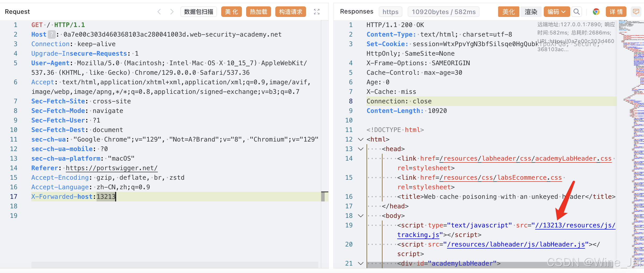Click the Age: 0 response header
This screenshot has height=273, width=644.
pyautogui.click(x=378, y=82)
